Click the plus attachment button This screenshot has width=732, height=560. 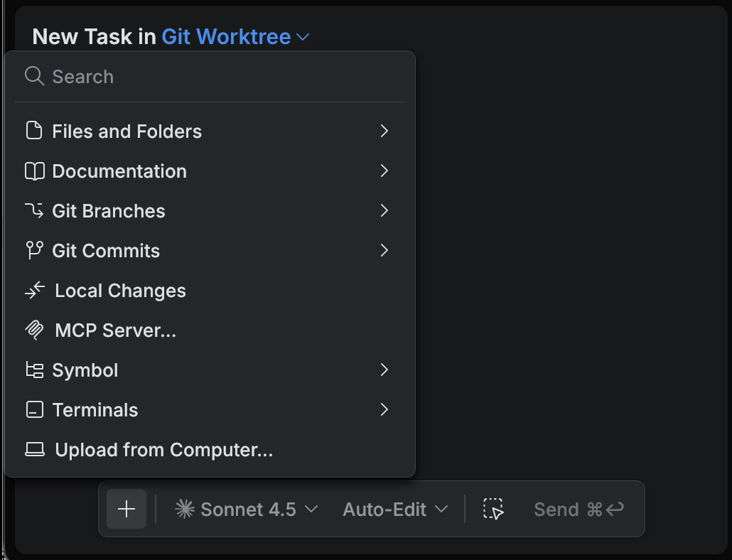126,509
